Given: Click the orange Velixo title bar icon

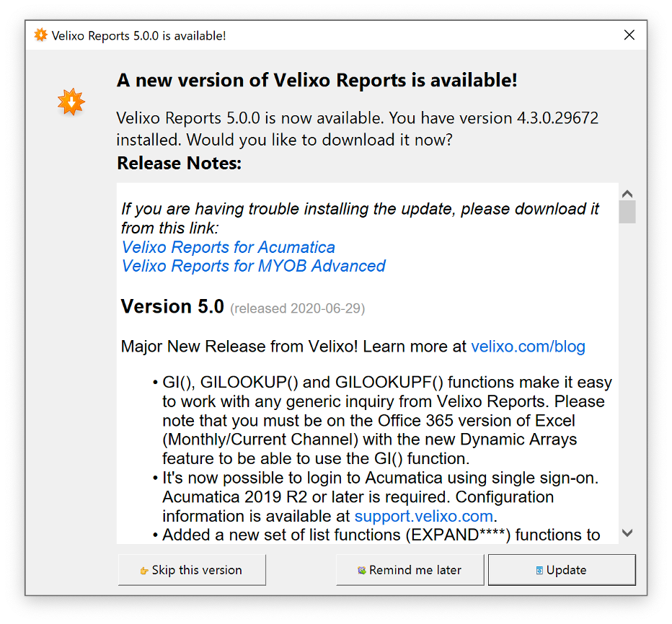Looking at the screenshot, I should click(40, 35).
